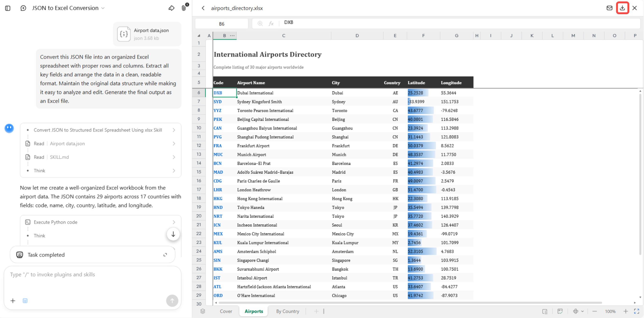Select the Hartsfield-Jackson Atlanta International cell

point(284,287)
